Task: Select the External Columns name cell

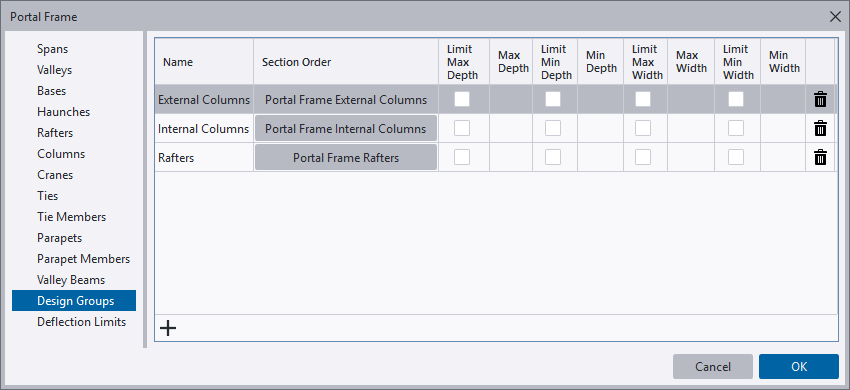Action: (x=204, y=100)
